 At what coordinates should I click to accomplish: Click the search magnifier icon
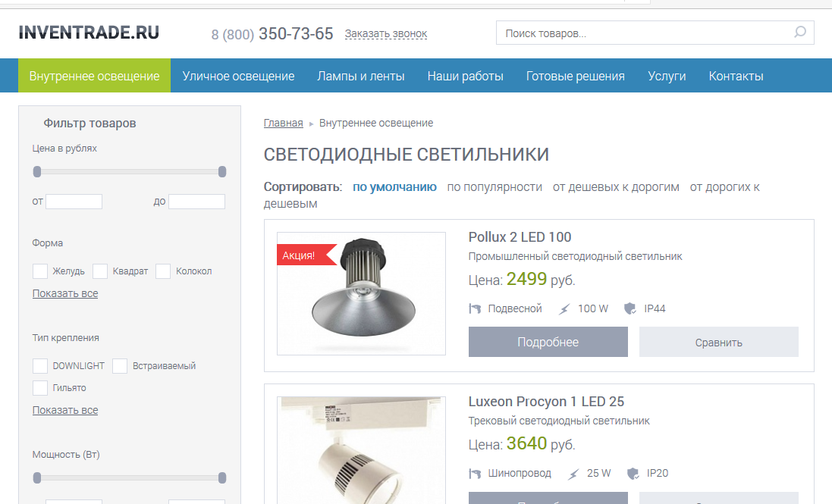[800, 33]
